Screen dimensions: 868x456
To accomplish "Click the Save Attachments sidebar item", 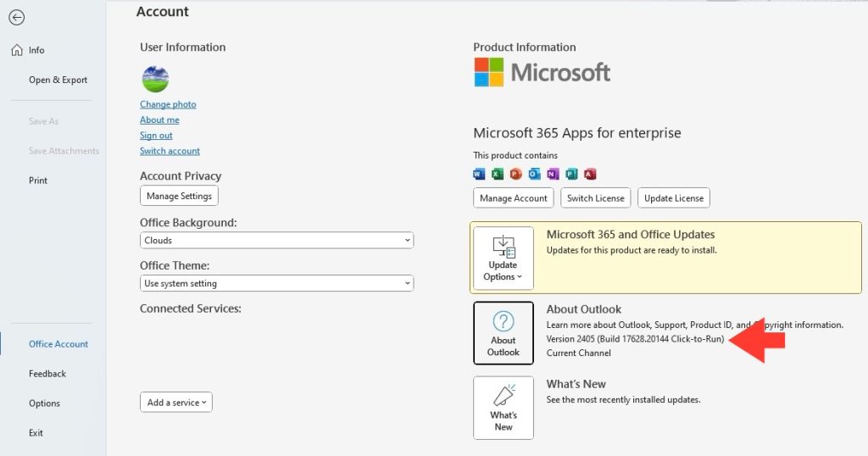I will [64, 151].
